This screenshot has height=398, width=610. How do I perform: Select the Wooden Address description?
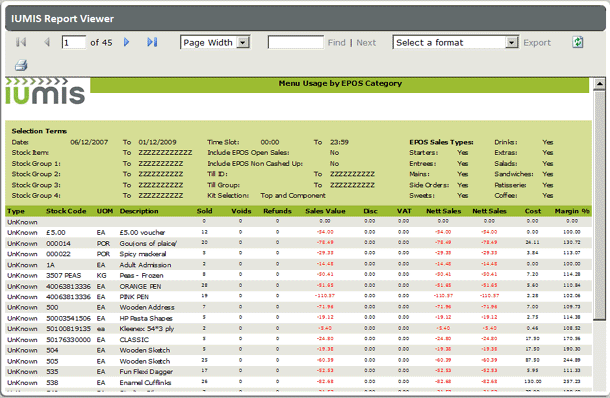click(147, 307)
